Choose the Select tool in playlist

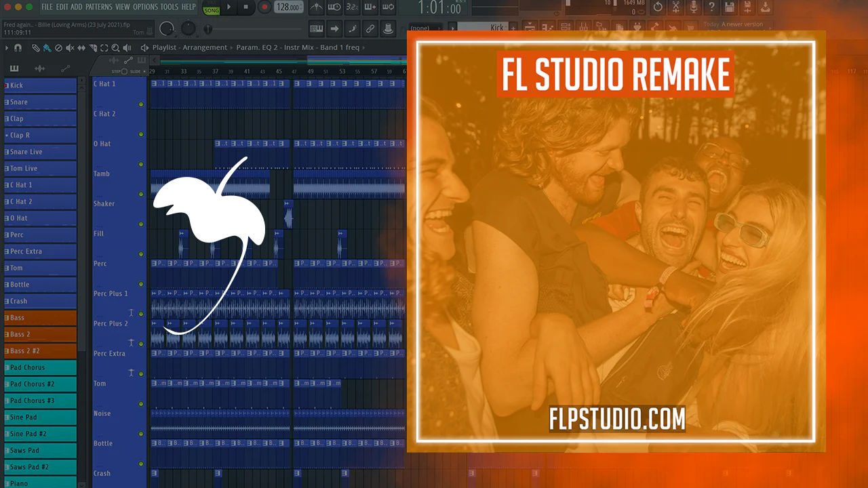coord(104,48)
